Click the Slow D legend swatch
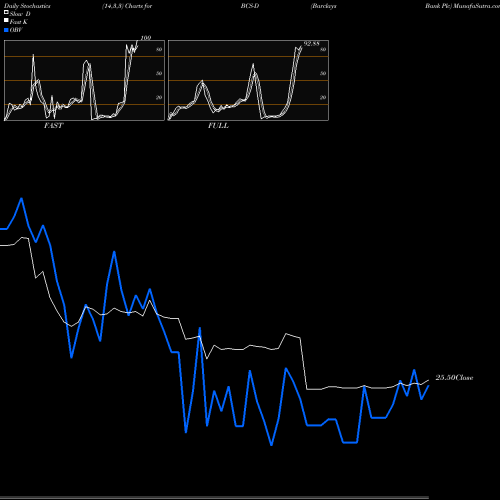 [x=6, y=12]
